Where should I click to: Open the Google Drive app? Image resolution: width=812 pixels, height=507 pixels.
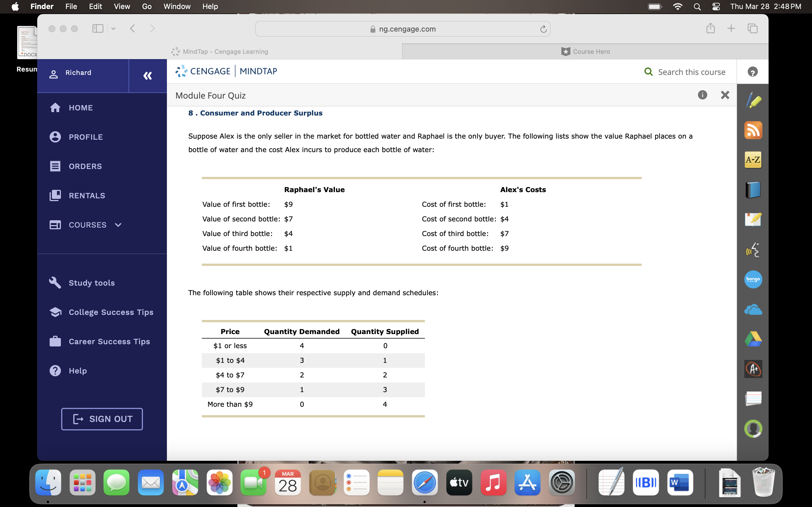(753, 339)
